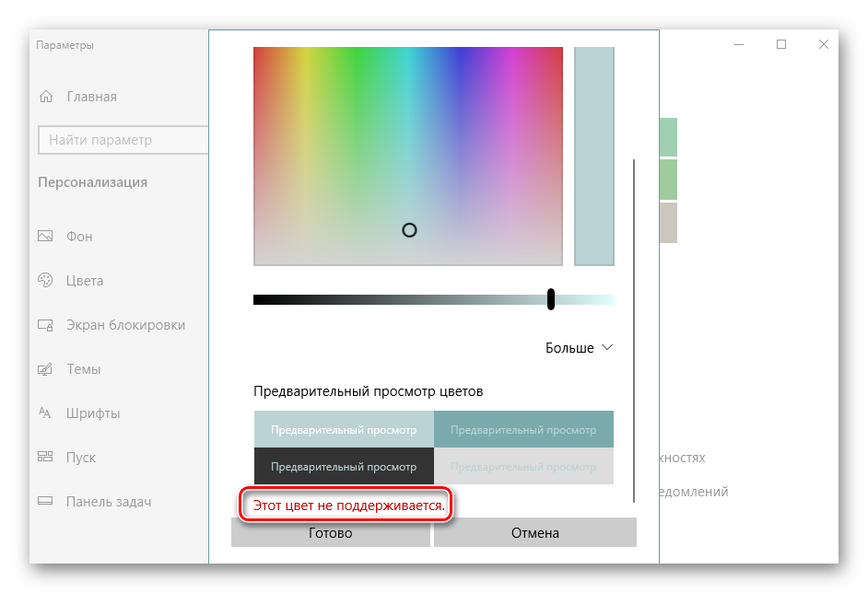Open the Экран блокировки icon
The image size is (868, 593).
point(45,325)
